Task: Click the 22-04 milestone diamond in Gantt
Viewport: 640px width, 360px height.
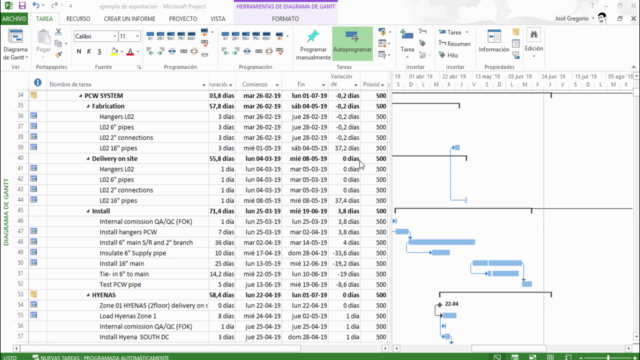Action: (440, 304)
